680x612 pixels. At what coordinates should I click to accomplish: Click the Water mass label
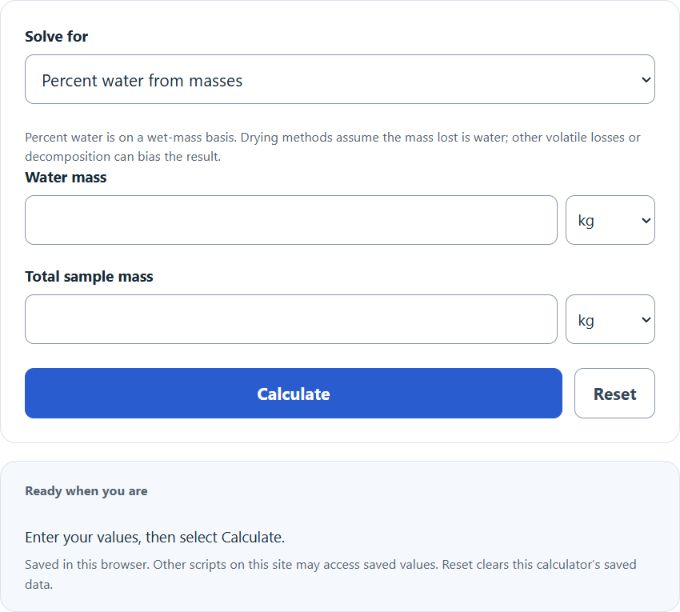[65, 177]
